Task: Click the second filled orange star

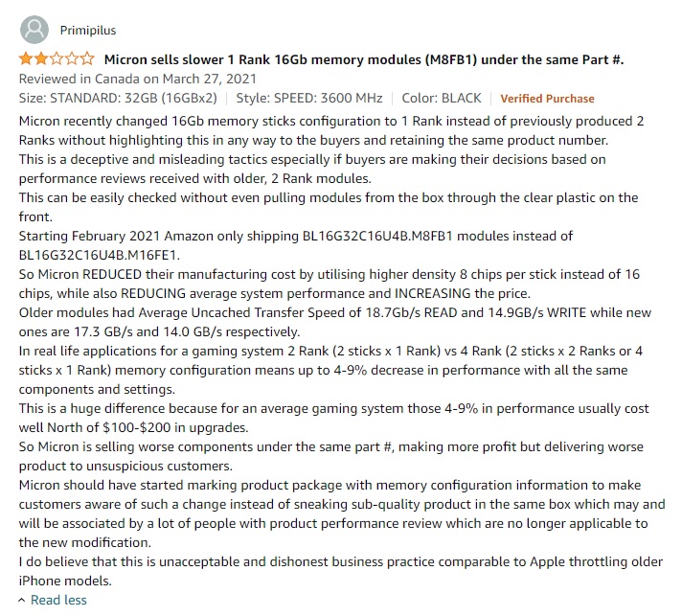Action: pyautogui.click(x=41, y=59)
